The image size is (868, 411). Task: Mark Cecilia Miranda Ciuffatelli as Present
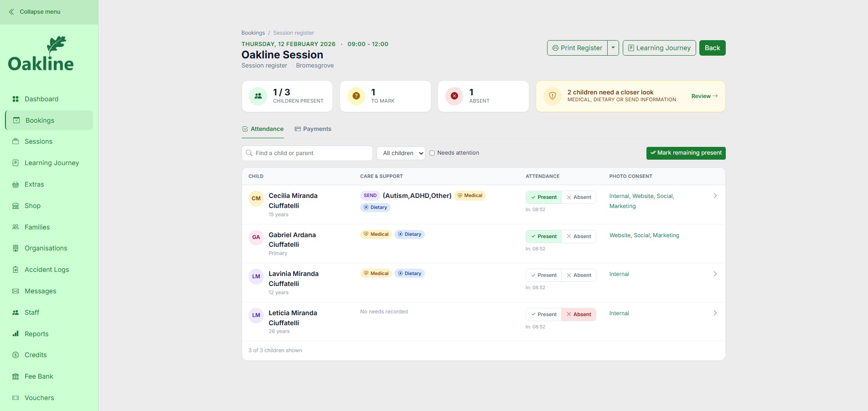pyautogui.click(x=543, y=197)
